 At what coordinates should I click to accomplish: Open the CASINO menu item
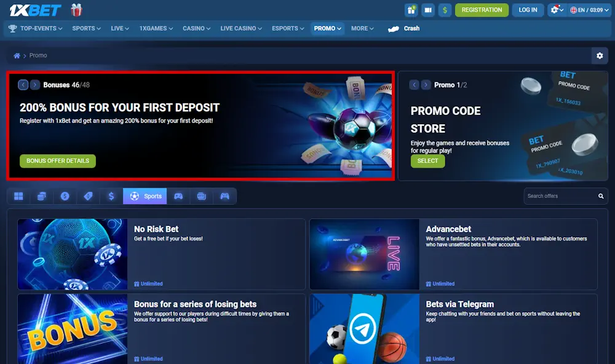(196, 28)
